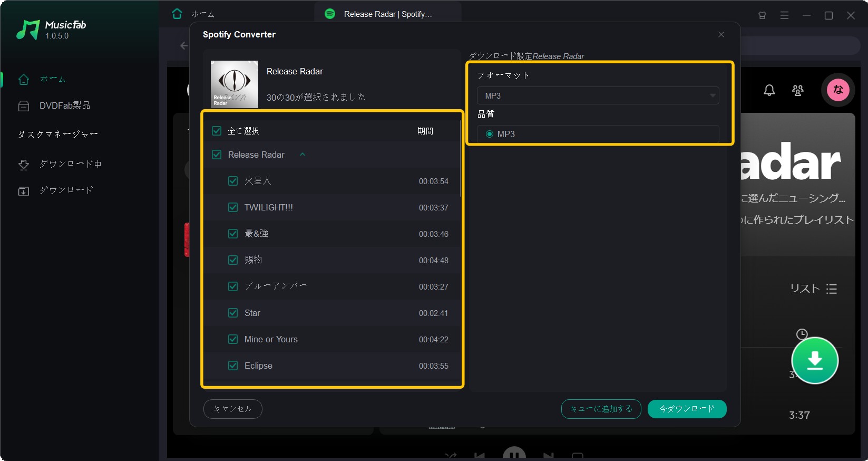This screenshot has height=461, width=868.
Task: Click the back arrow in the browser bar
Action: coord(184,45)
